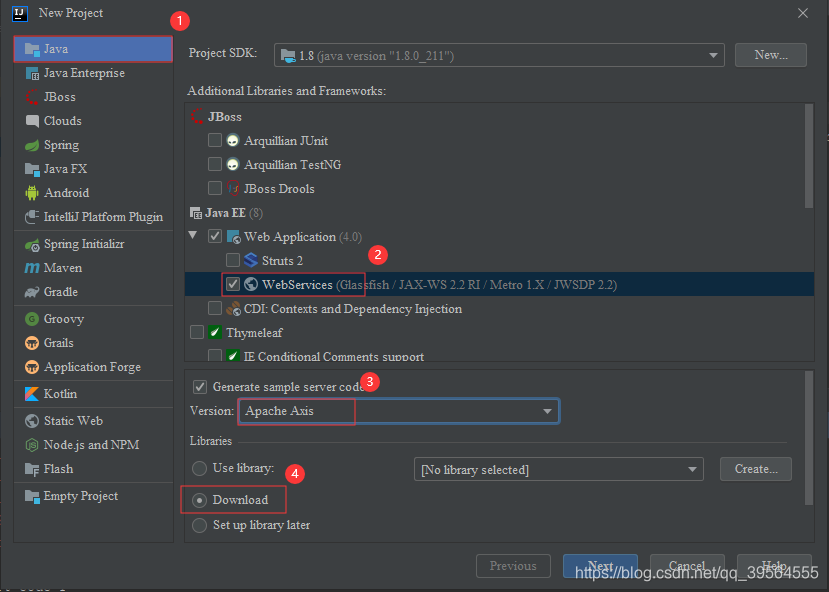Enable the Arquillian JUnit checkbox
Viewport: 829px width, 592px height.
point(215,140)
